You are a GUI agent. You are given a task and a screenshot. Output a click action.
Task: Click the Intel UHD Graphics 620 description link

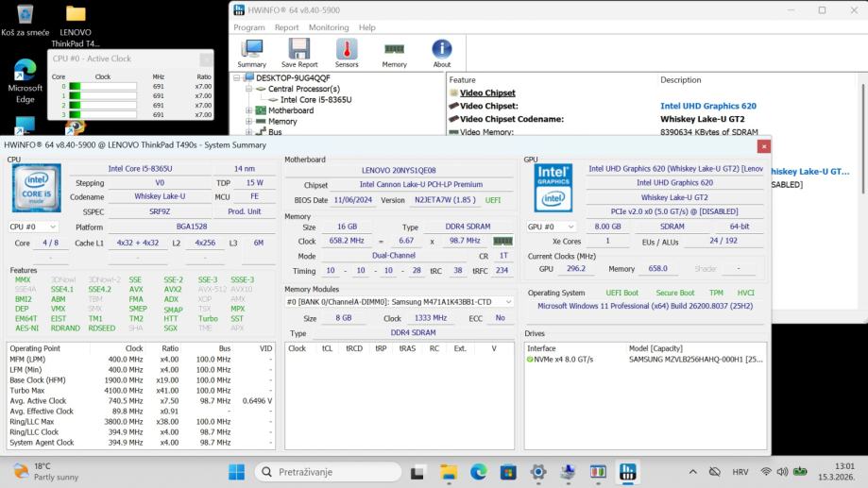coord(707,107)
